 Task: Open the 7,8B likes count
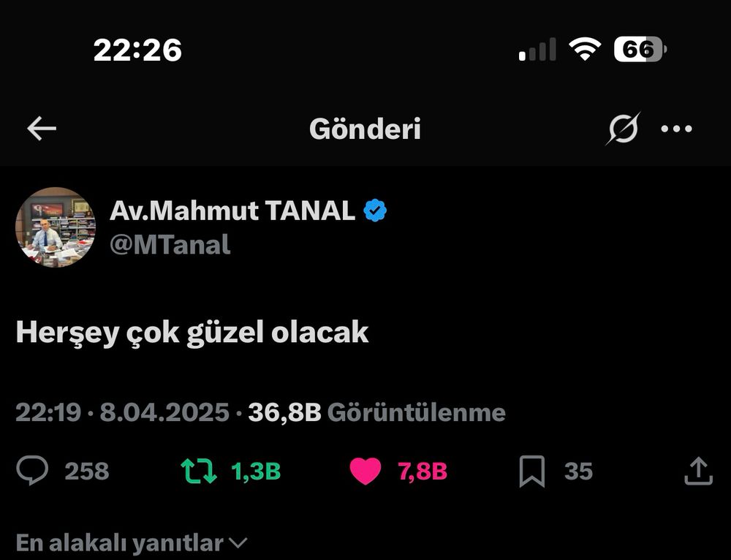point(423,471)
